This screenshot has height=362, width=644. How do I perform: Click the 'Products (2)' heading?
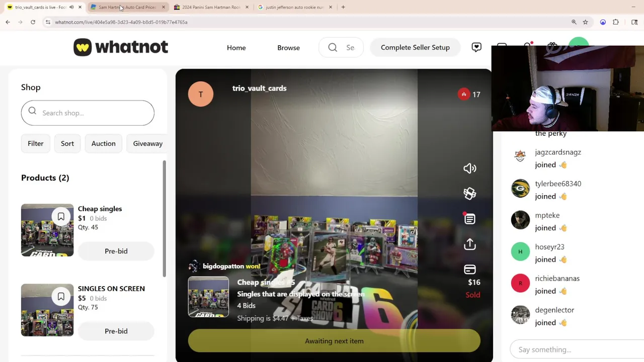click(x=45, y=177)
